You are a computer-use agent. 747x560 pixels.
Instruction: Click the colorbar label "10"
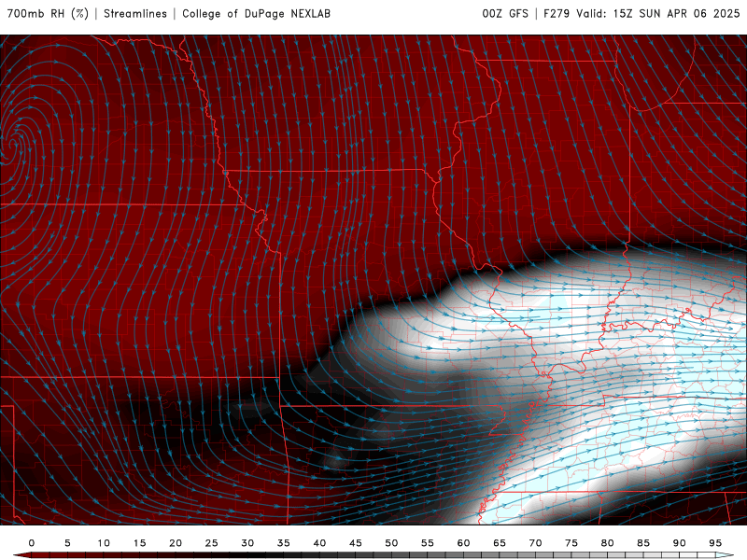click(x=104, y=543)
